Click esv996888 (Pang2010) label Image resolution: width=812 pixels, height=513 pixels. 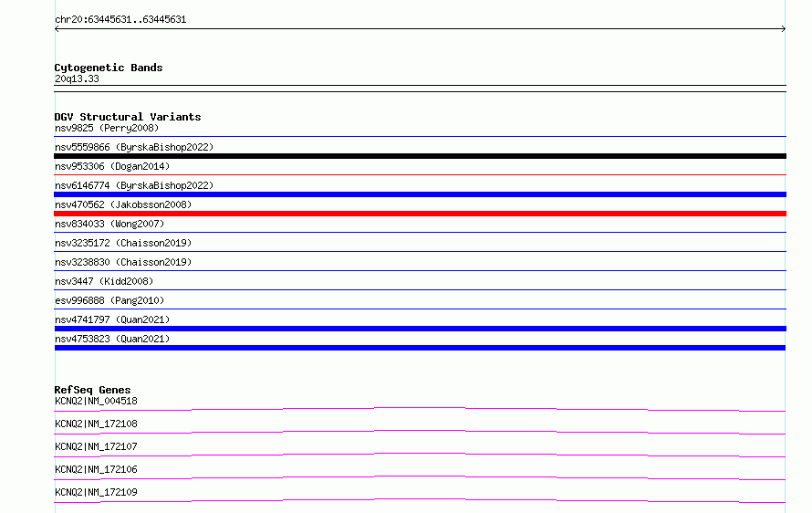[109, 300]
